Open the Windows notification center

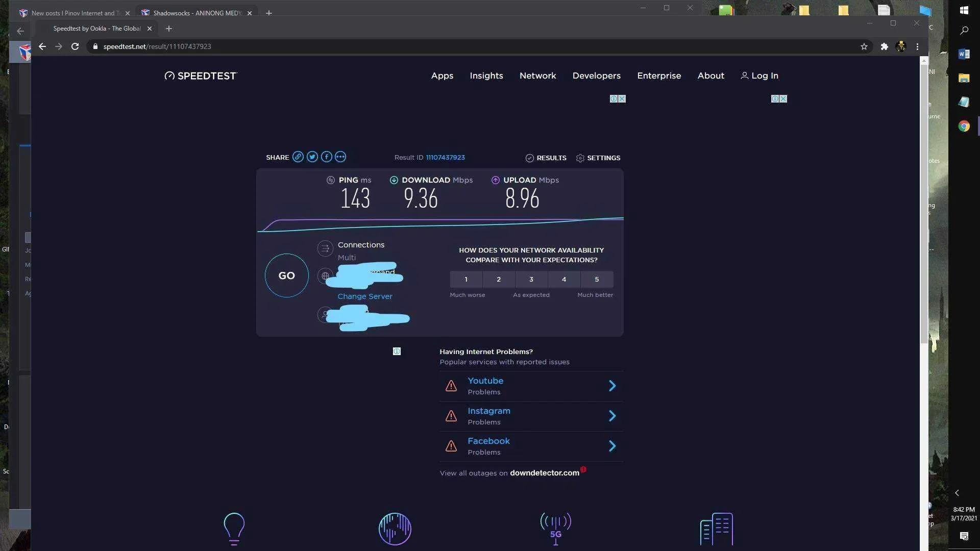tap(964, 536)
